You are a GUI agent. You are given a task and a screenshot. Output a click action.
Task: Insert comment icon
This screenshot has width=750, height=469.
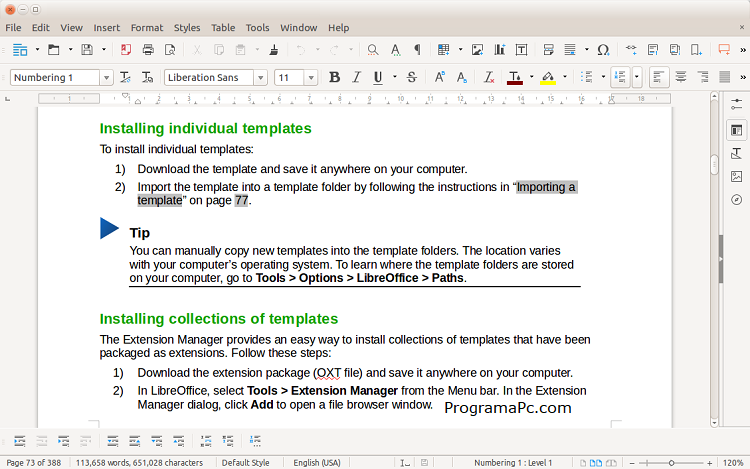[x=724, y=50]
